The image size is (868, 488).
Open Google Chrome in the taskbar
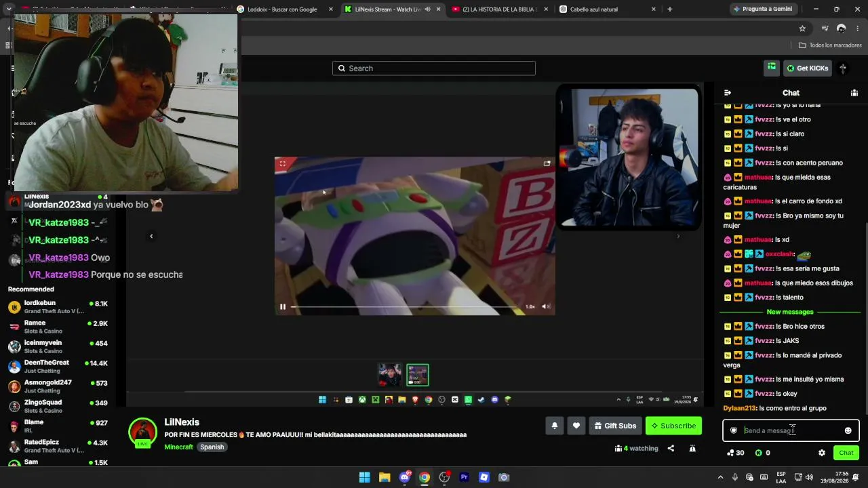tap(425, 477)
